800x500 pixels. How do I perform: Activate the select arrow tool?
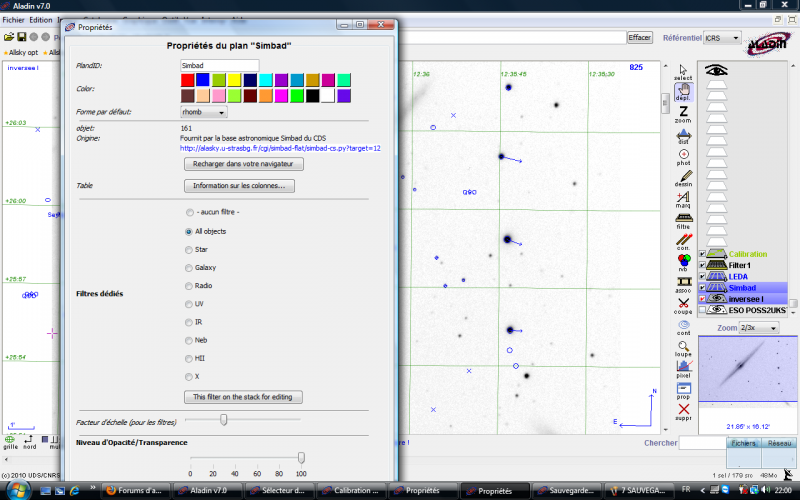pos(683,72)
